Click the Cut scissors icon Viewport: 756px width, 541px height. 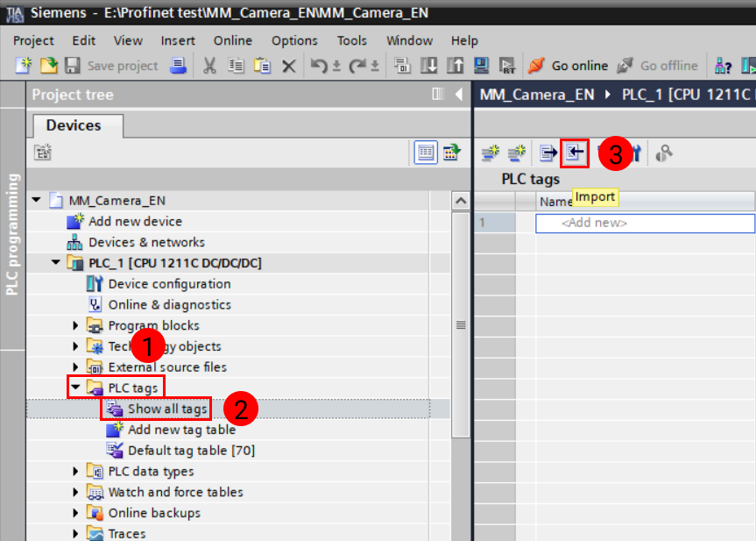[209, 65]
